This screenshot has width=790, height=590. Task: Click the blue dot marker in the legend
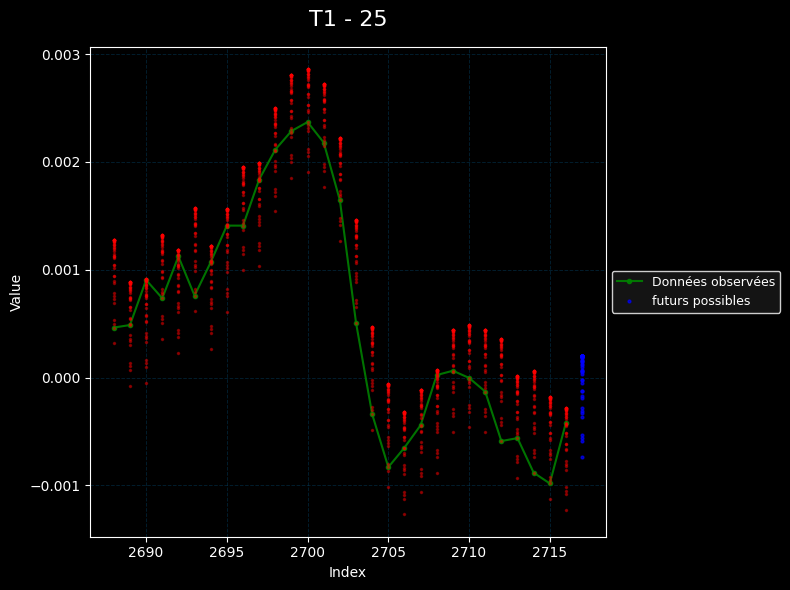click(630, 301)
